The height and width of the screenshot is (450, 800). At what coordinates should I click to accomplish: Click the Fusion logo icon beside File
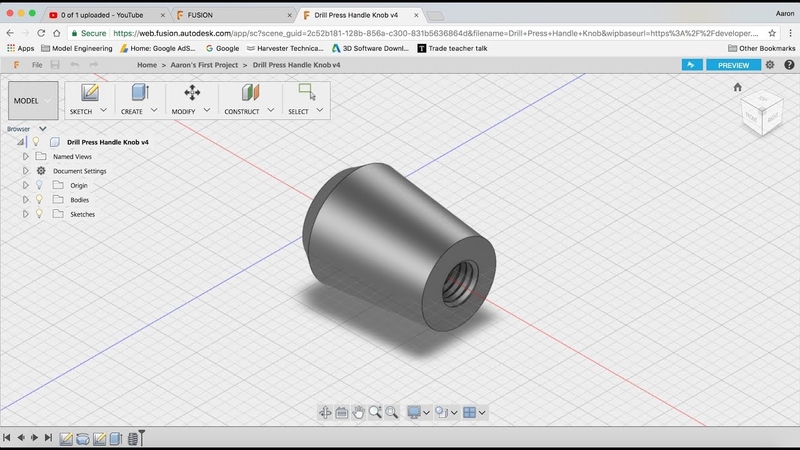16,65
